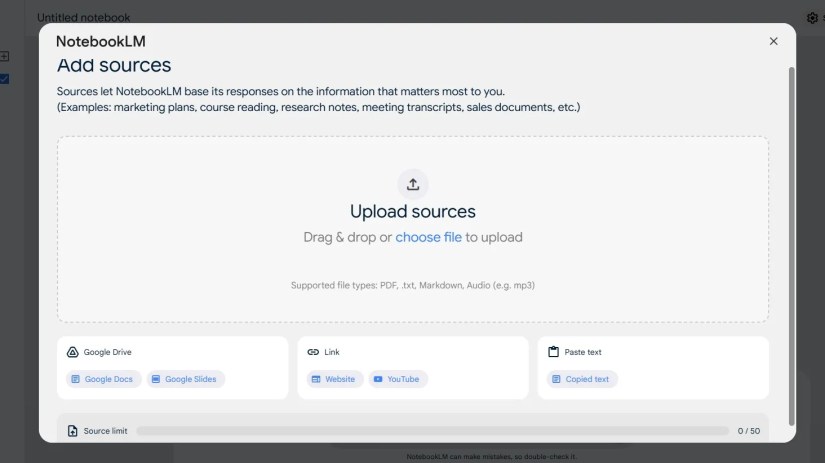Click the Upload sources heading
The height and width of the screenshot is (463, 825).
[x=412, y=212]
